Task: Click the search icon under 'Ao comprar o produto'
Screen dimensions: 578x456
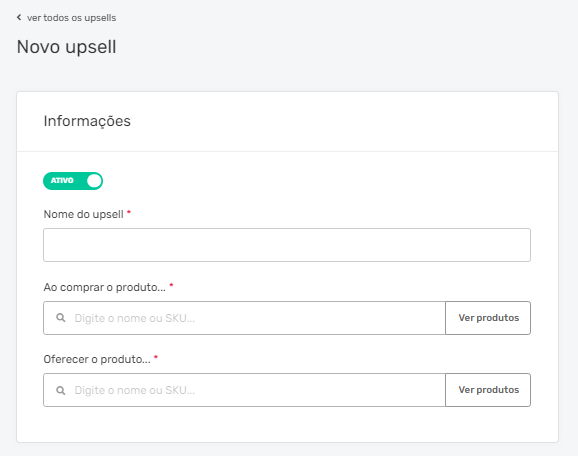Action: tap(61, 318)
